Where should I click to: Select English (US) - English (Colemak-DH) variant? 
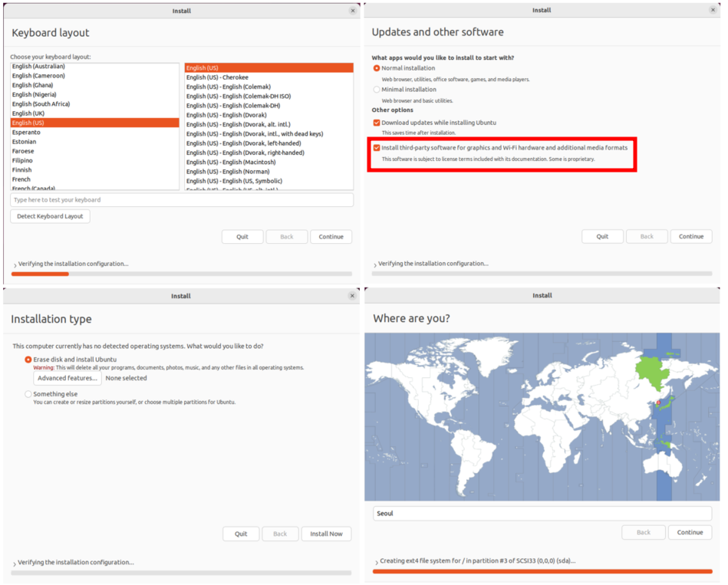268,106
